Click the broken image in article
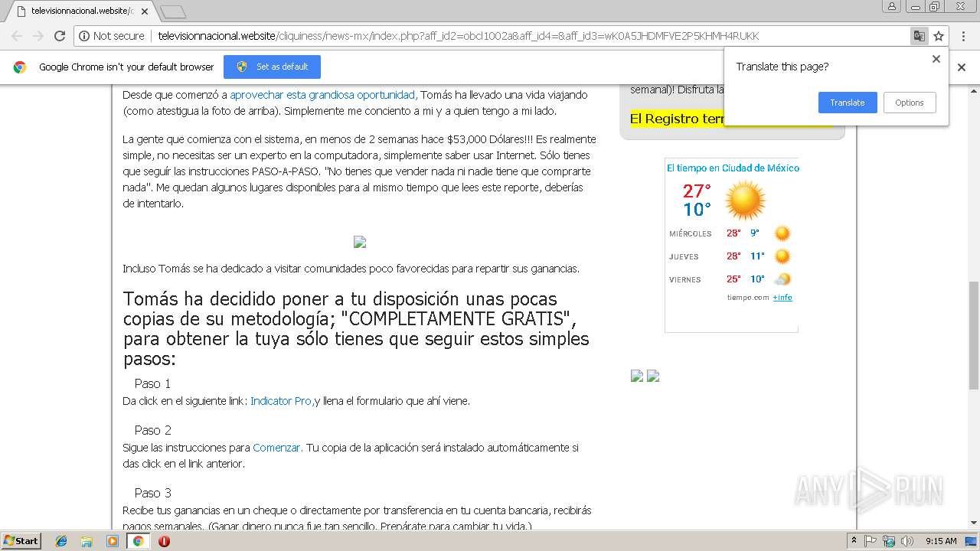The width and height of the screenshot is (980, 551). click(x=360, y=242)
